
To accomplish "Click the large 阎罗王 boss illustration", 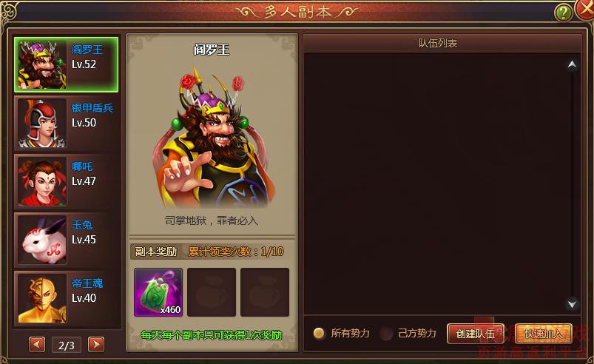I will pos(212,138).
